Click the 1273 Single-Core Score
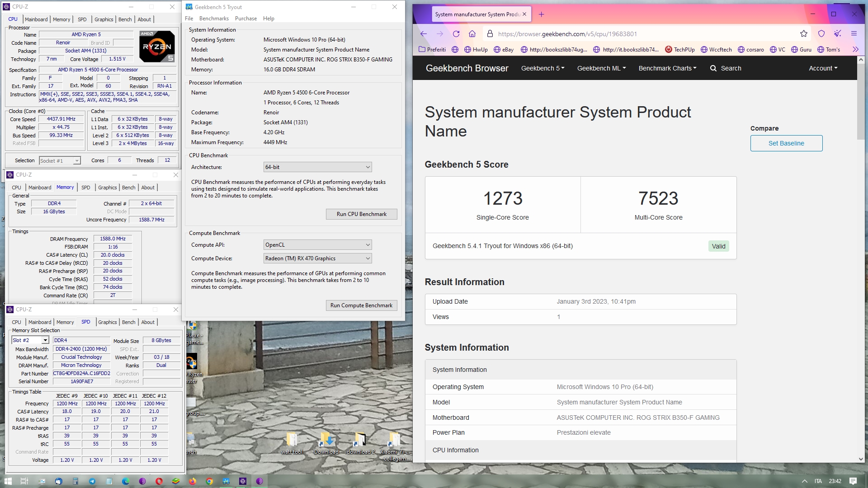This screenshot has width=868, height=488. pos(503,198)
